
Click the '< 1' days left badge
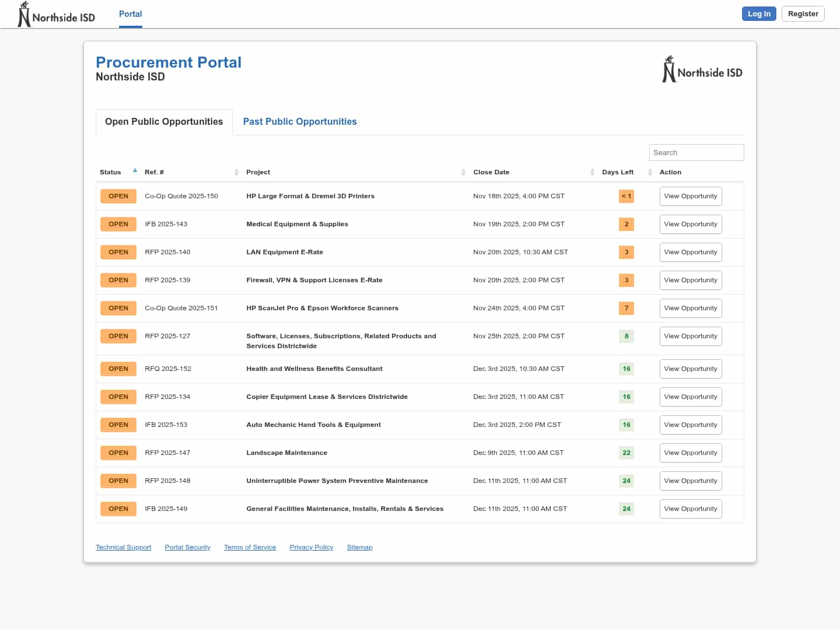coord(626,196)
